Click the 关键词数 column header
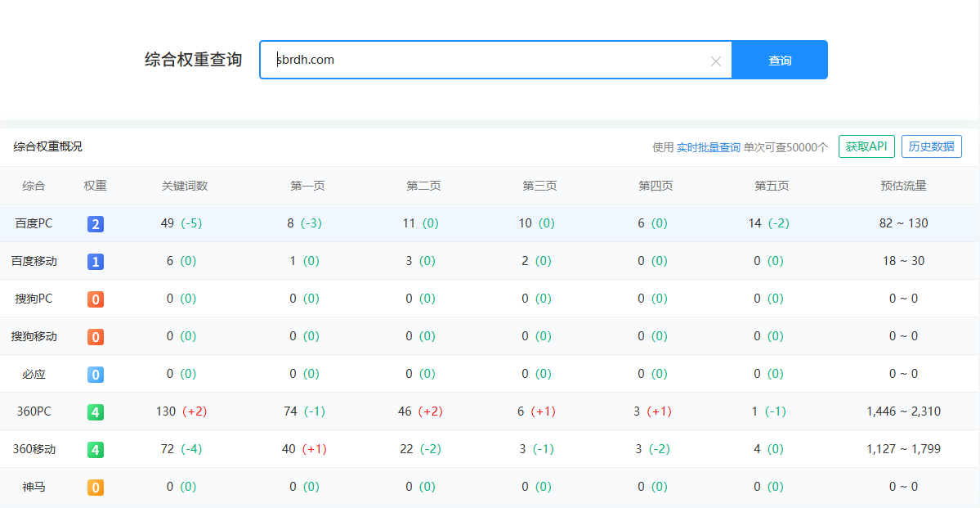This screenshot has width=980, height=508. [185, 186]
